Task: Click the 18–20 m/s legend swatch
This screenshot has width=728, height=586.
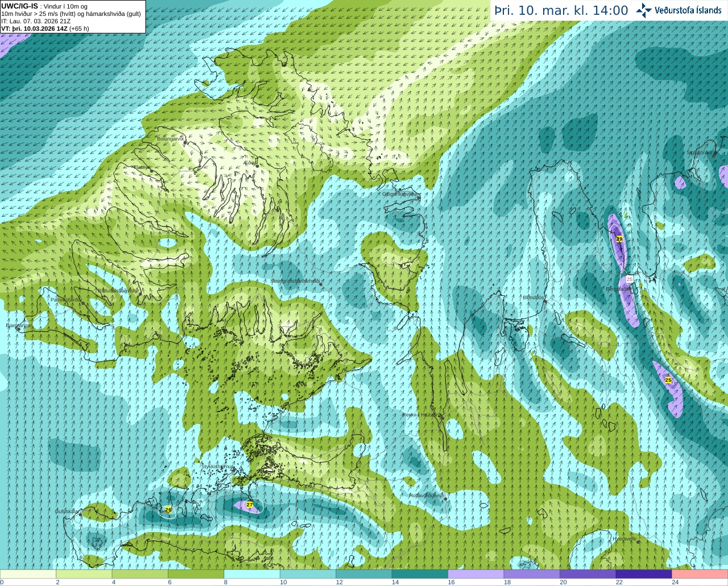Action: [x=532, y=573]
